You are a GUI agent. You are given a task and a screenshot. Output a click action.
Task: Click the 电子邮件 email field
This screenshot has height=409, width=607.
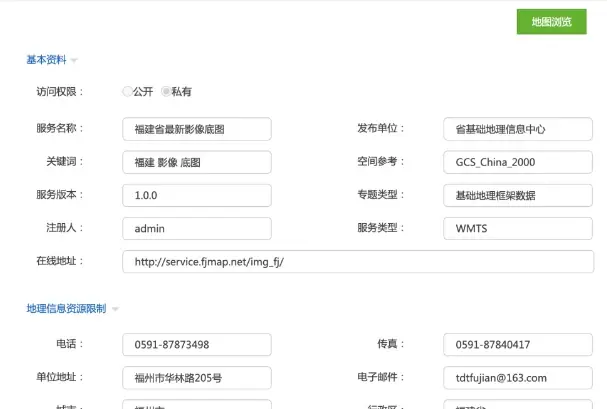518,378
